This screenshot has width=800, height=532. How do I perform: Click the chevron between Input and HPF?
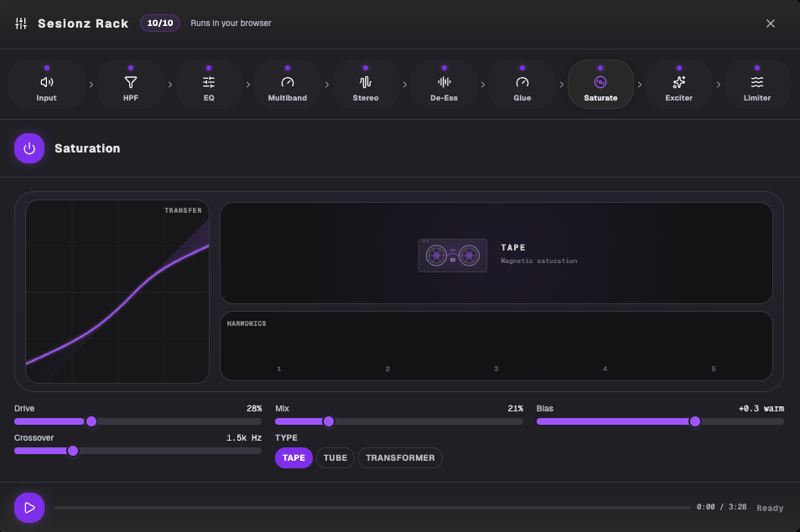pyautogui.click(x=91, y=85)
